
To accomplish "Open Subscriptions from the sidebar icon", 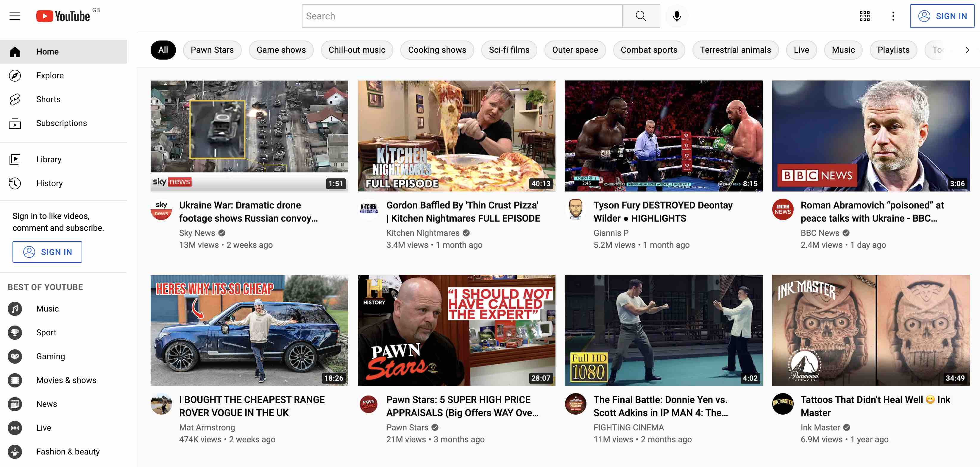I will tap(15, 123).
